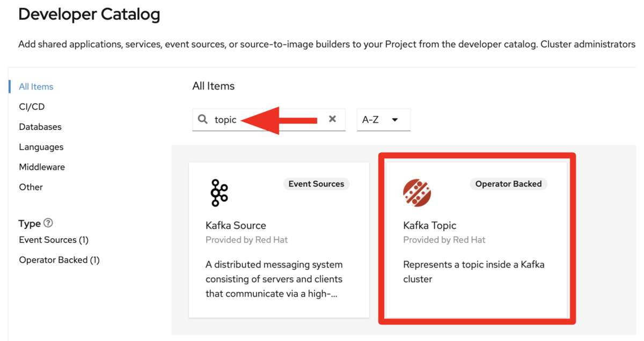
Task: Select the CI/CD category
Action: tap(32, 107)
